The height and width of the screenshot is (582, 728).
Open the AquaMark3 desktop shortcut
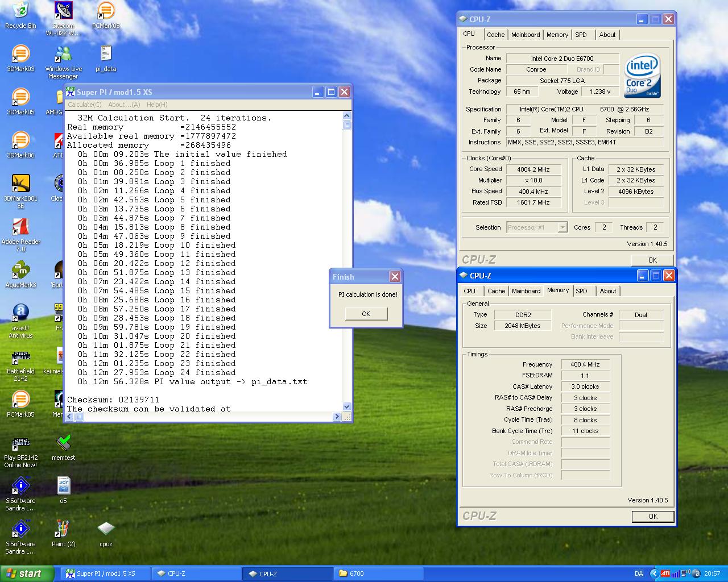(x=20, y=275)
